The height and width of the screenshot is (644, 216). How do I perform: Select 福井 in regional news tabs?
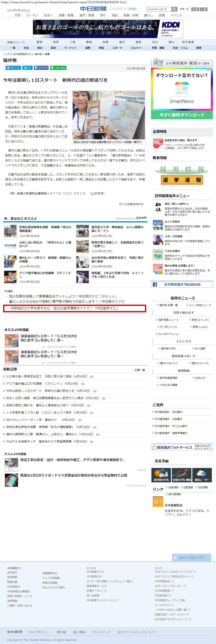pos(122,42)
